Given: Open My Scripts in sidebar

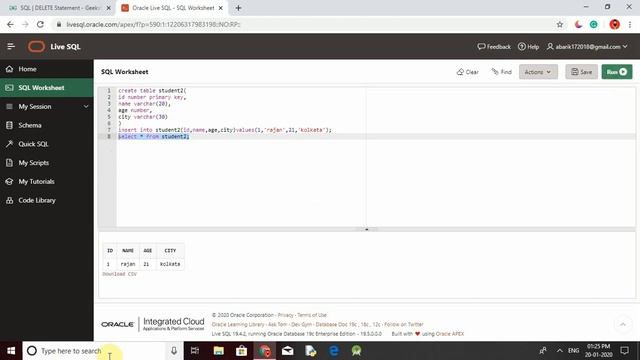Looking at the screenshot, I should 47,163.
